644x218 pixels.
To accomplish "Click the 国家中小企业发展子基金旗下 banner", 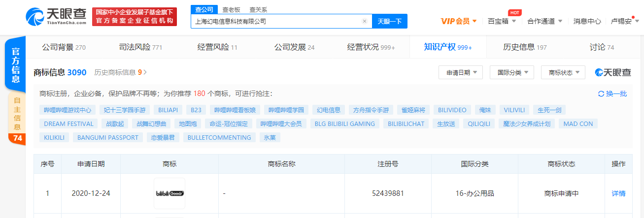I will coord(135,11).
